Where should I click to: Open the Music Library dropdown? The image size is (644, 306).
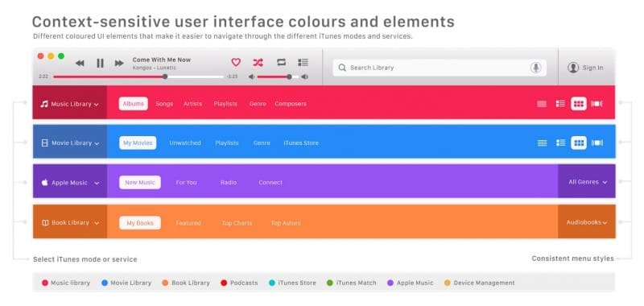70,104
